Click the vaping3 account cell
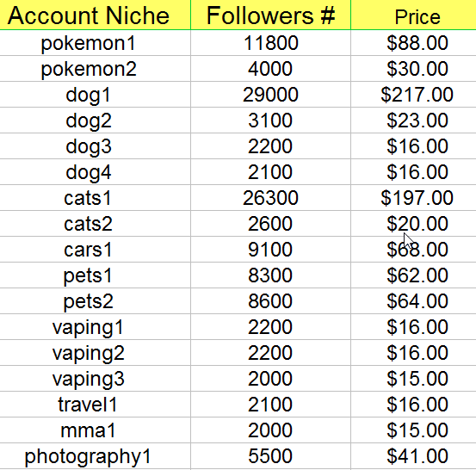476x470 pixels. coord(95,378)
